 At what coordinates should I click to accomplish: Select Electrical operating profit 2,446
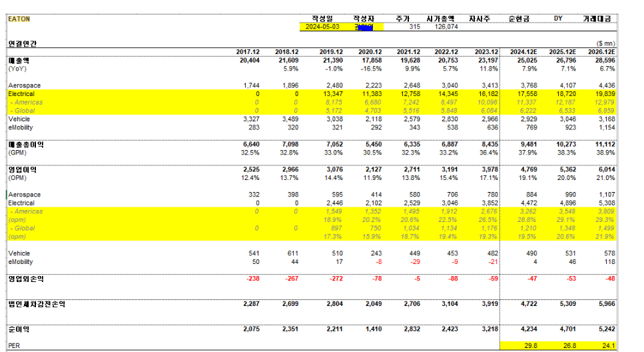pos(334,203)
